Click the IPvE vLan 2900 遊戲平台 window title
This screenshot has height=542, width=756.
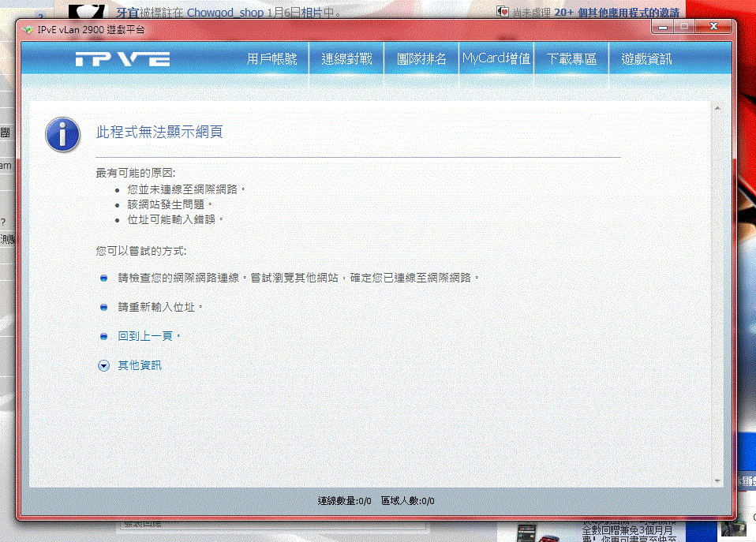pyautogui.click(x=91, y=30)
